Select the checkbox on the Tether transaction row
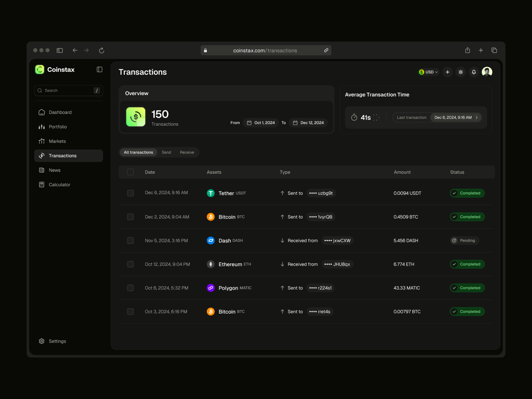The image size is (532, 399). click(130, 193)
